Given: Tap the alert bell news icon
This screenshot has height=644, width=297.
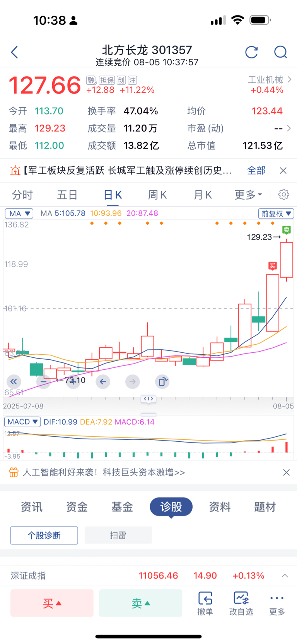Looking at the screenshot, I should 15,170.
